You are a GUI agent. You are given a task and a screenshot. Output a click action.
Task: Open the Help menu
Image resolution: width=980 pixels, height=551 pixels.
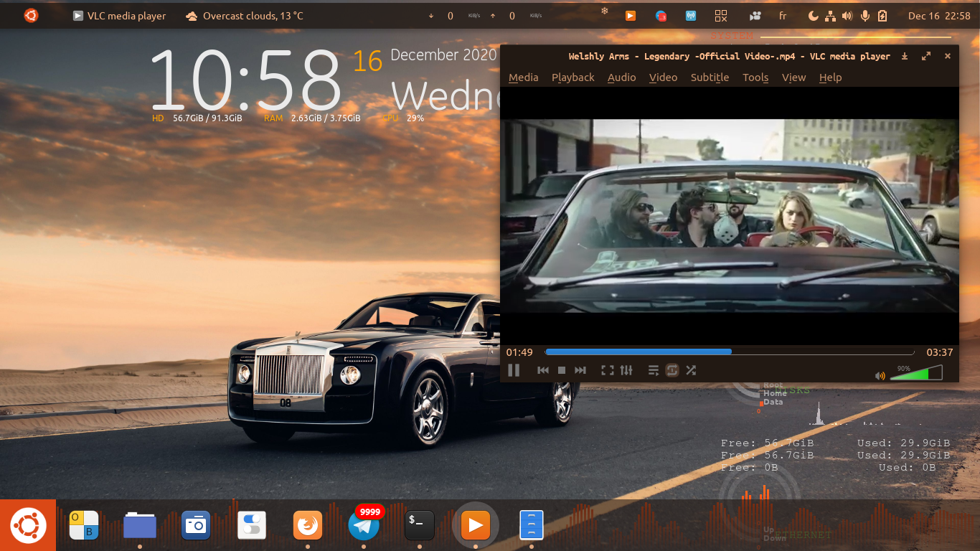tap(831, 77)
